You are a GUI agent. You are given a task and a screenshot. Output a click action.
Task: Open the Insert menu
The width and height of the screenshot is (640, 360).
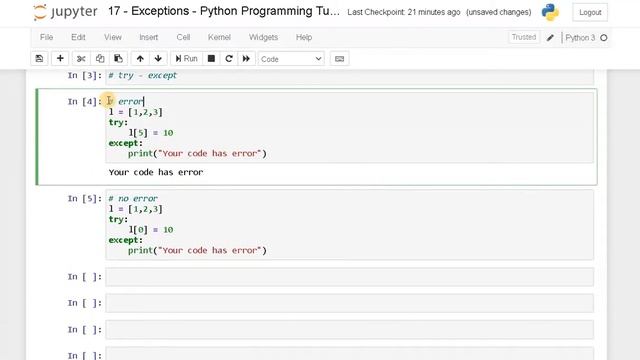tap(149, 37)
